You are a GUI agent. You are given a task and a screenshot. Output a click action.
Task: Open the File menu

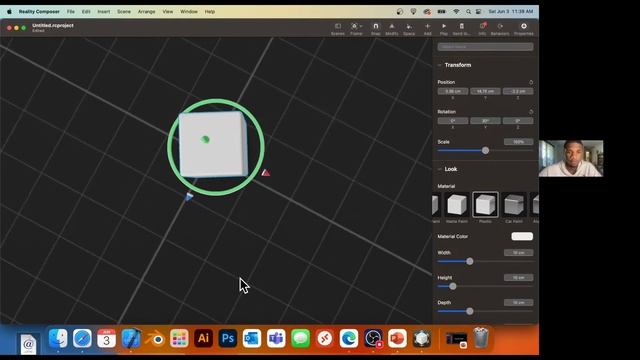[x=71, y=11]
